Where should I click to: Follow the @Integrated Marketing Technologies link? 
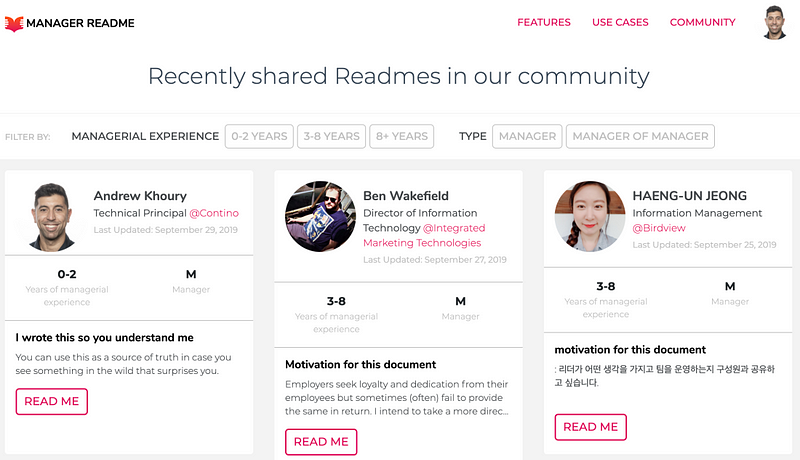424,236
